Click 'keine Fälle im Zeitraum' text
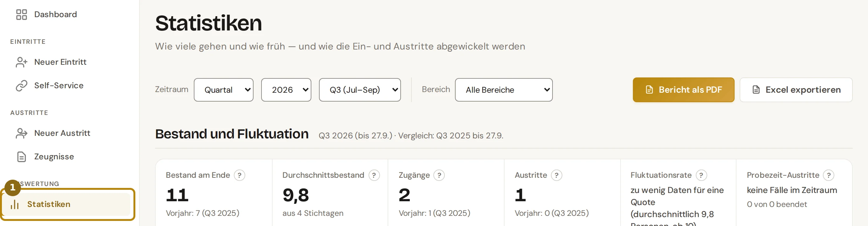868x226 pixels. point(792,190)
